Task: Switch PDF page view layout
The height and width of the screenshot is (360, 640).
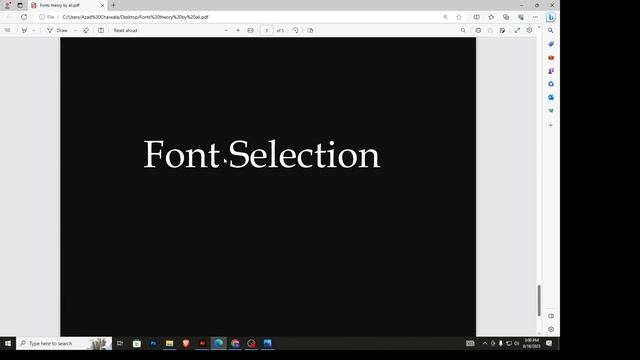Action: click(310, 30)
